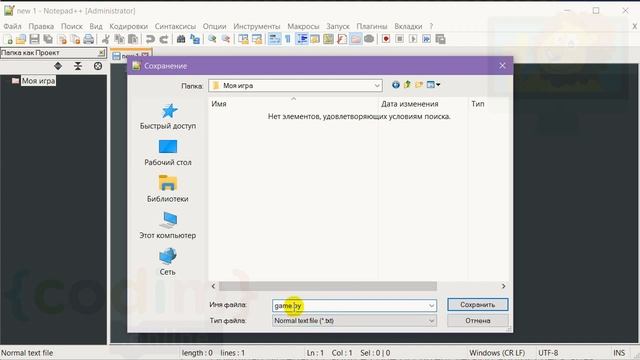Toggle the Word Wrap toolbar icon

click(274, 39)
